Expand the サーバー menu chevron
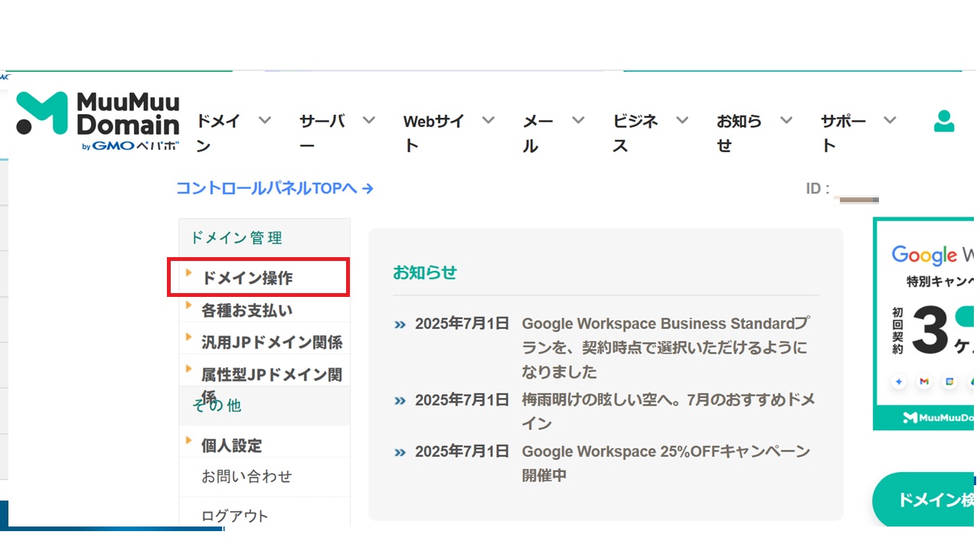This screenshot has width=980, height=551. click(x=369, y=120)
